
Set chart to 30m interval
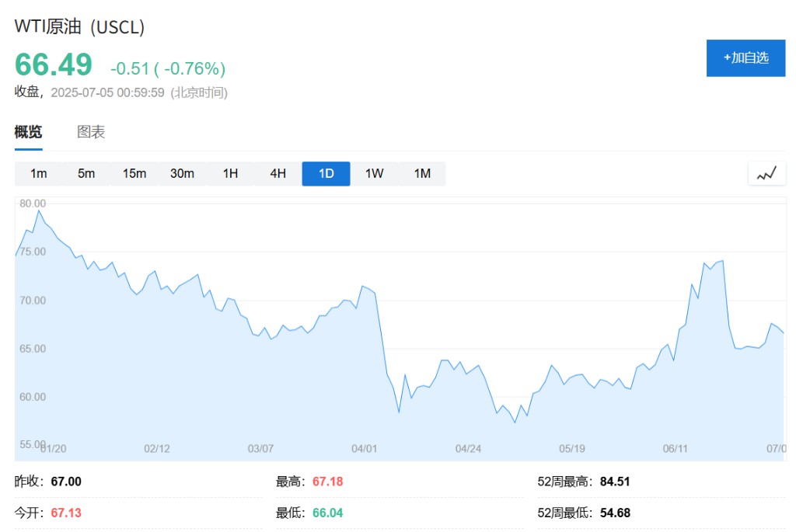click(x=182, y=174)
